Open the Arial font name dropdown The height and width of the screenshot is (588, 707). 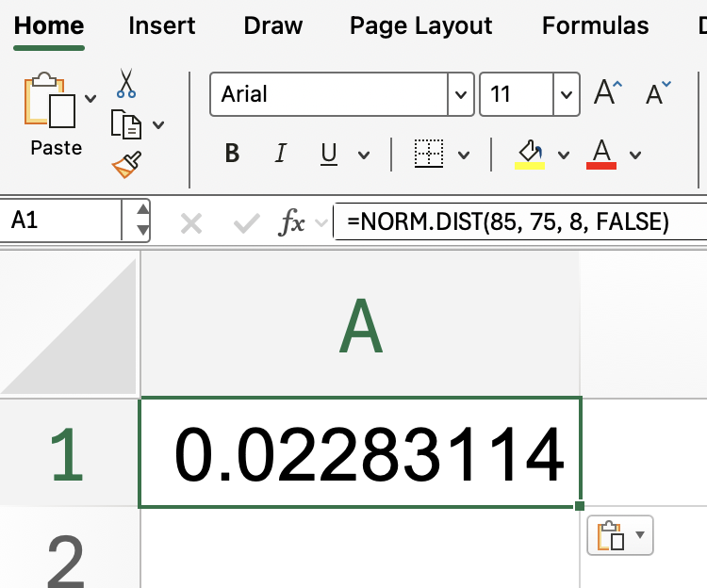(460, 94)
